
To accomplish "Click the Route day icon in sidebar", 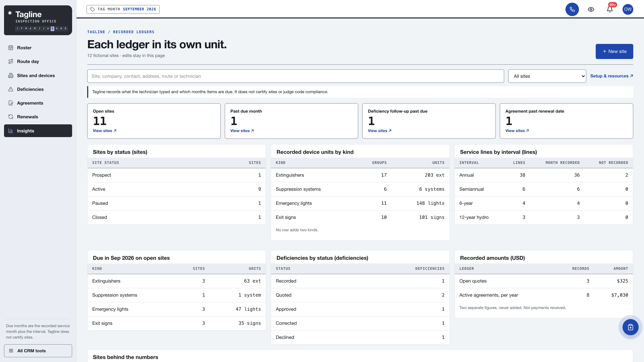I will [11, 62].
